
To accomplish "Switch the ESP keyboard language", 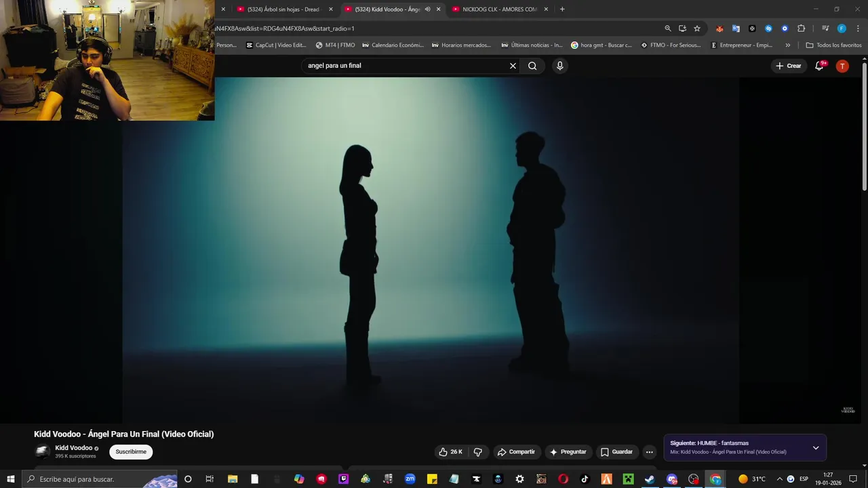I will [804, 479].
